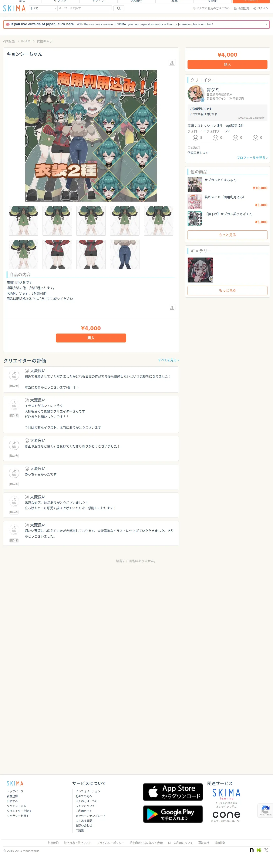Open creator name 胃グミ
Screen dimensions: 273x868
[213, 90]
